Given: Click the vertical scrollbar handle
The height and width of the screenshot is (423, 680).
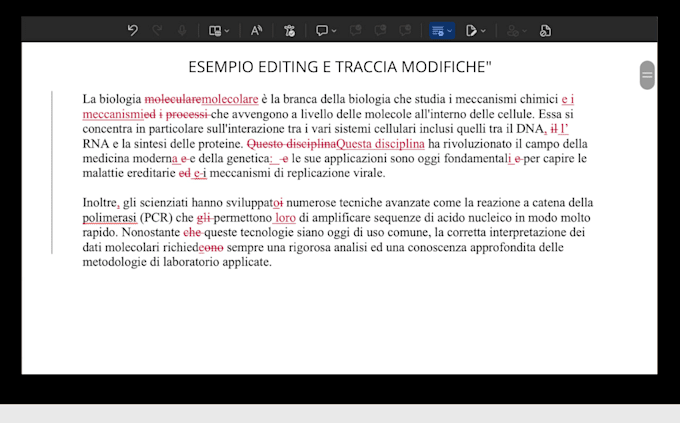Looking at the screenshot, I should 647,75.
